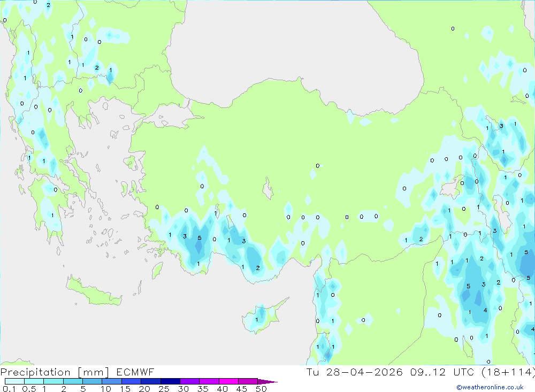The height and width of the screenshot is (392, 535).
Task: Click legend scale value '0.1'
Action: pos(9,389)
